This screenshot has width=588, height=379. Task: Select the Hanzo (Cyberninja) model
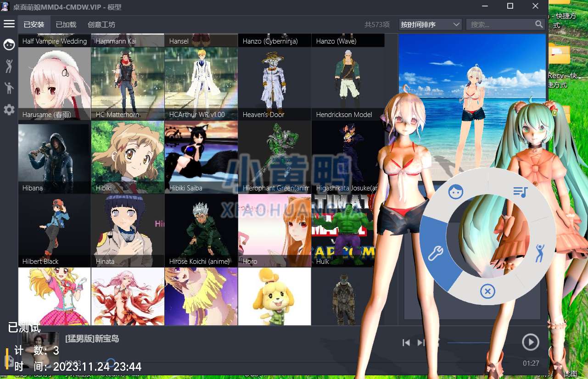(x=275, y=40)
